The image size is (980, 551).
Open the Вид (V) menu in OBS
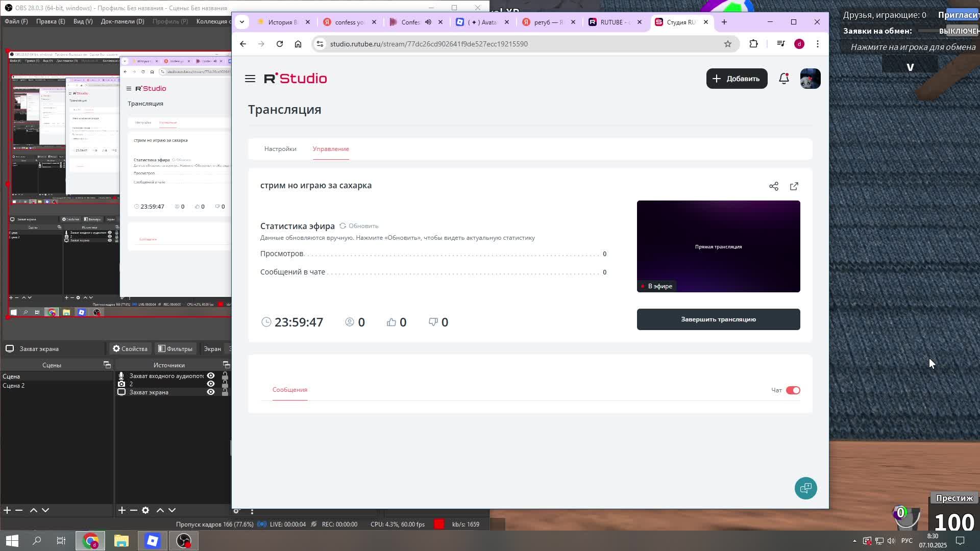83,21
